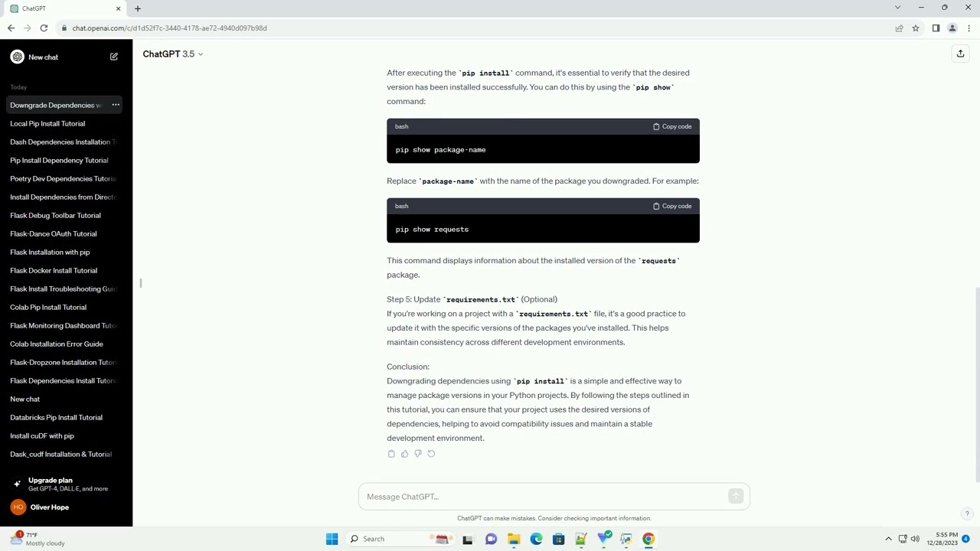
Task: Open Flask Debug Toolbar Tutorial chat
Action: tap(66, 215)
